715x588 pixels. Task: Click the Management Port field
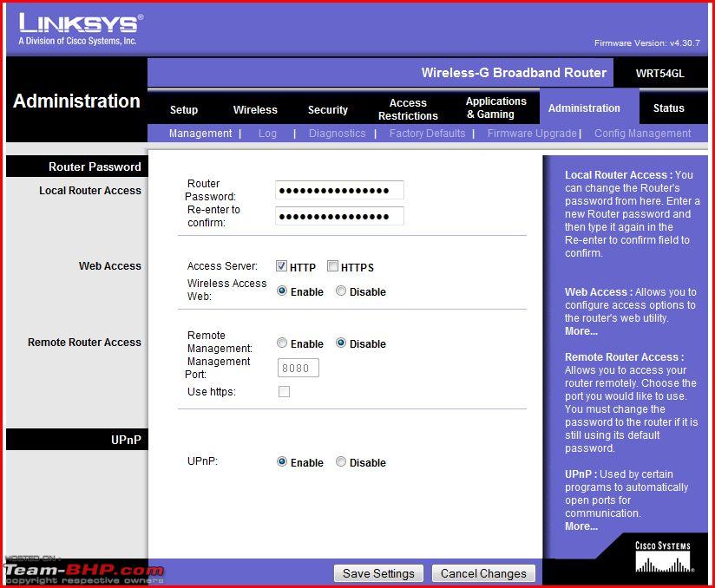(x=298, y=368)
